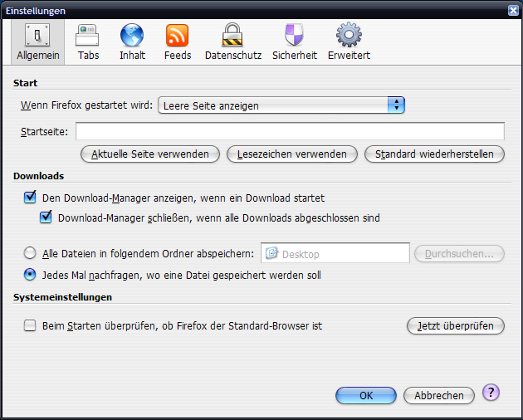Switch to the Tabs settings panel
The width and height of the screenshot is (523, 420).
click(x=88, y=42)
